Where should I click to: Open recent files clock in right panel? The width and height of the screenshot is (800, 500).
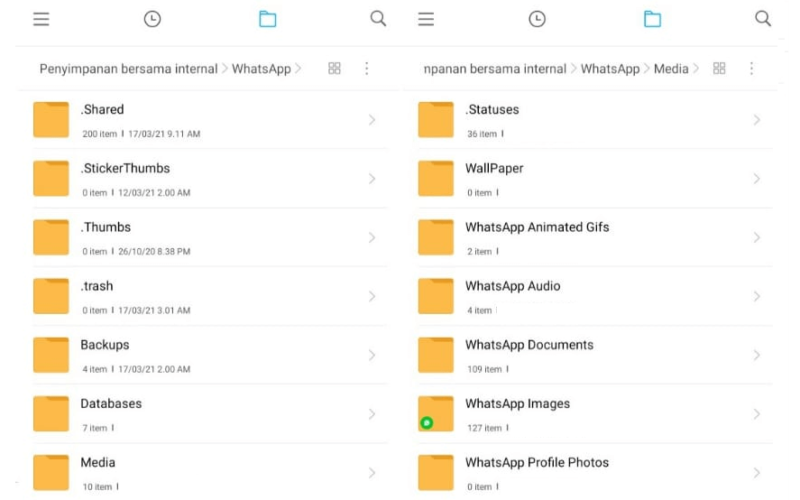(x=537, y=19)
